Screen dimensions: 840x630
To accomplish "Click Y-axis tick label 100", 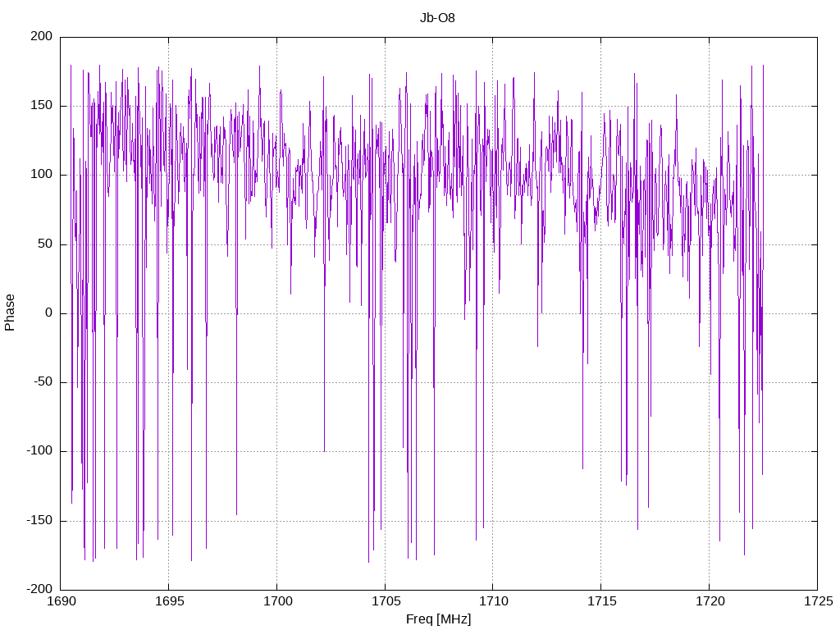I will pos(42,175).
